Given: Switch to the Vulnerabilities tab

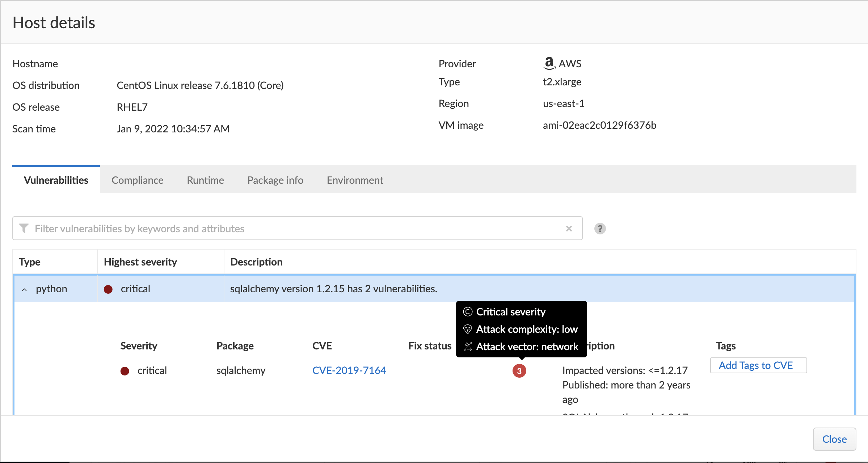Looking at the screenshot, I should [56, 180].
